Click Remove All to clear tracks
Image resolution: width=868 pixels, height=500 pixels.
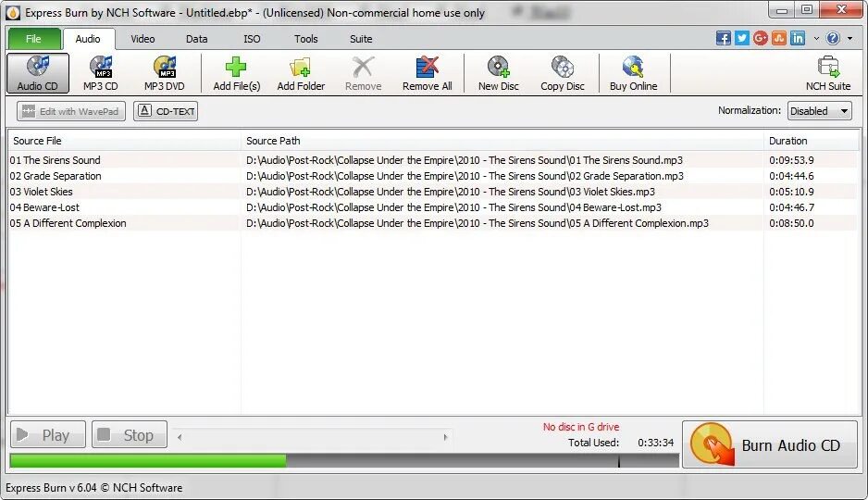click(x=427, y=73)
